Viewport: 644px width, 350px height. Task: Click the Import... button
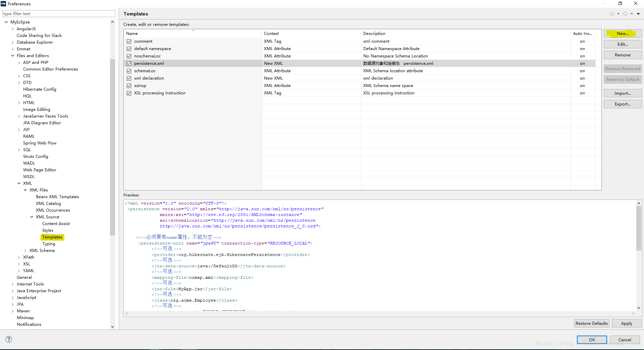click(623, 93)
